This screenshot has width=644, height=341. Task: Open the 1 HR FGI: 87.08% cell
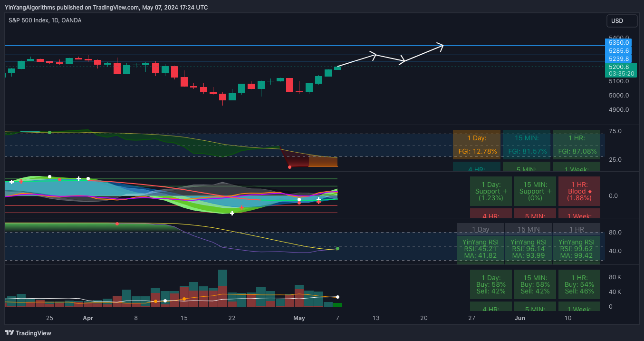[x=577, y=144]
